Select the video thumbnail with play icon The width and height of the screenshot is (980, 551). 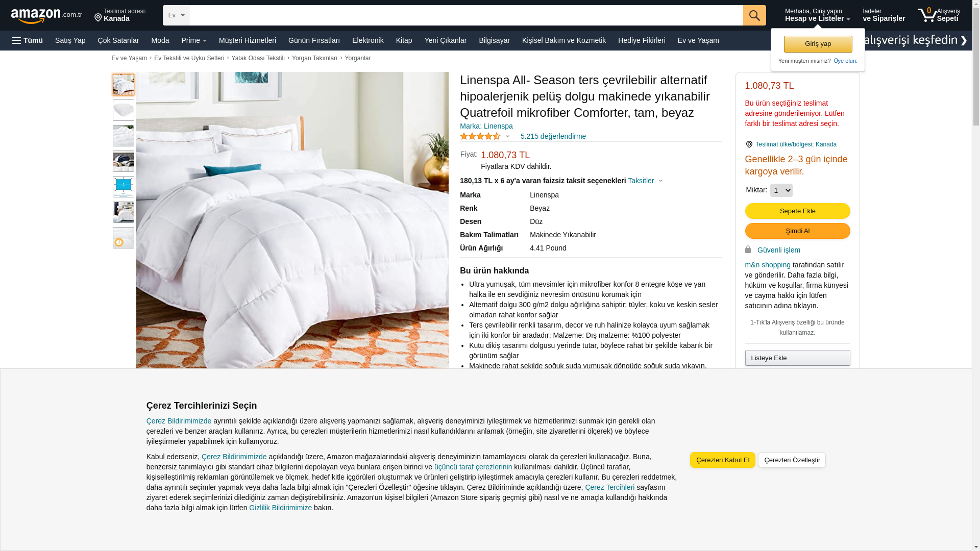(124, 238)
